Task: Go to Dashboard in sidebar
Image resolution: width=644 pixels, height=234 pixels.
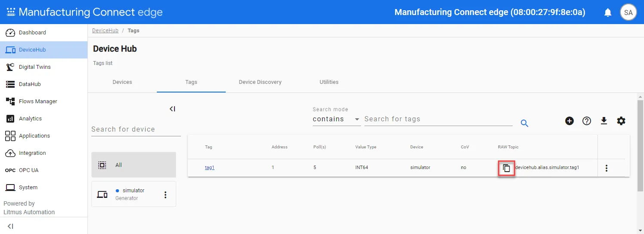Action: 44,33
